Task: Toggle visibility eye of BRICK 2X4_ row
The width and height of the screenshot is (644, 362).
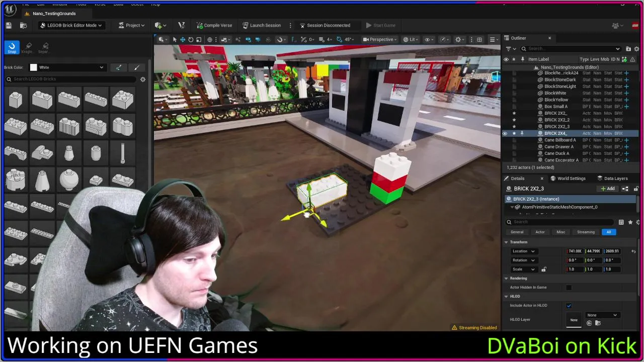Action: 505,133
